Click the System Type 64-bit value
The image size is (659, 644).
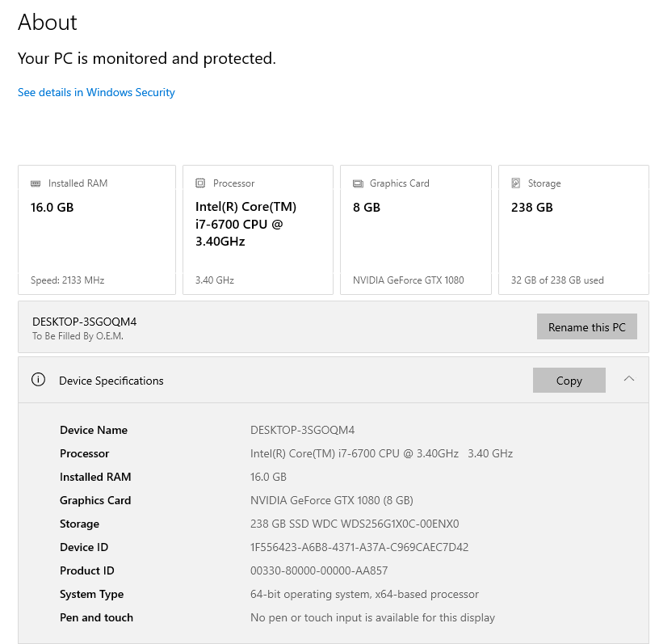tap(364, 594)
